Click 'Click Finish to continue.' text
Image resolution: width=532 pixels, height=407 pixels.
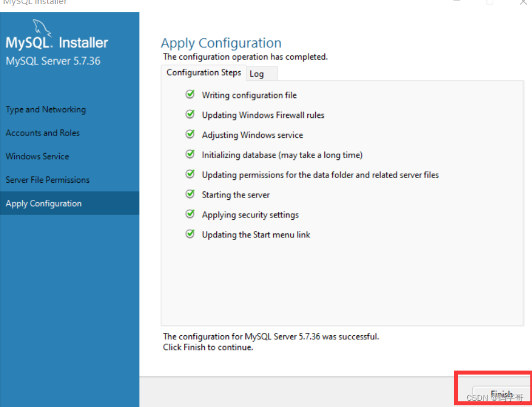point(208,347)
